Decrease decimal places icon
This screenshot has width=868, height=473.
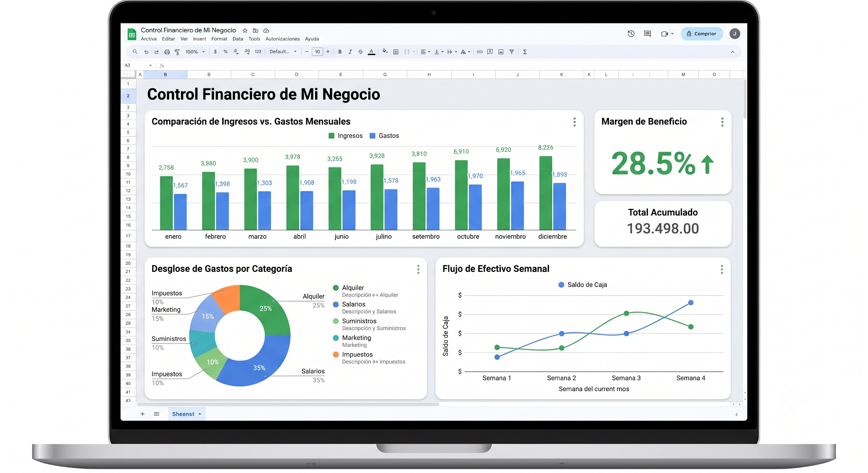point(236,52)
